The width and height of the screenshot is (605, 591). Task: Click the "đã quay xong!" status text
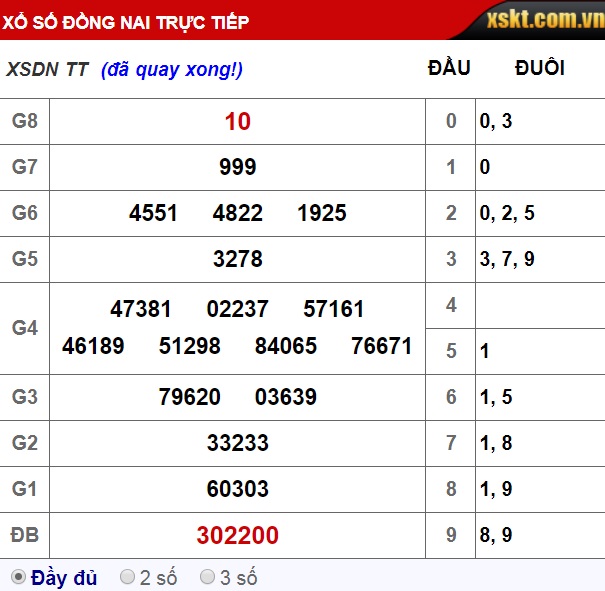click(172, 69)
